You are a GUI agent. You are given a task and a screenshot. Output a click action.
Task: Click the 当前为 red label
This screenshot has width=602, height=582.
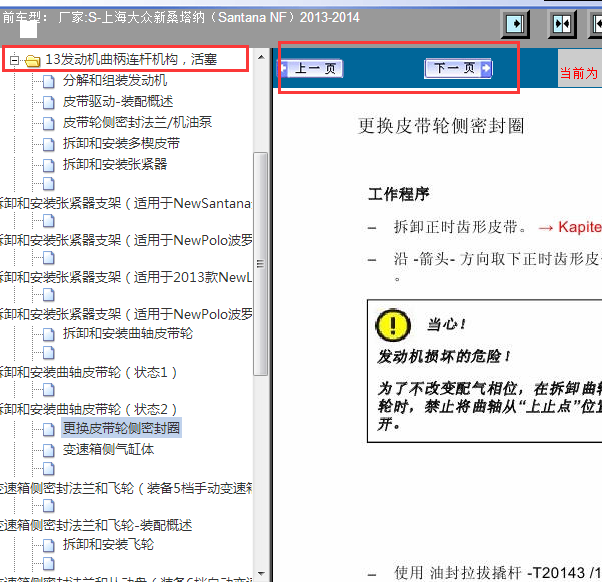coord(579,73)
